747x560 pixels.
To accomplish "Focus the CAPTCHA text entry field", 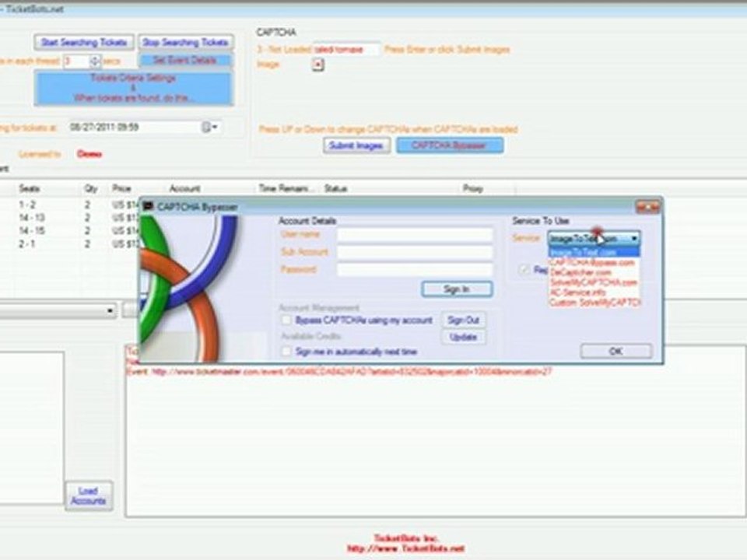I will [347, 50].
